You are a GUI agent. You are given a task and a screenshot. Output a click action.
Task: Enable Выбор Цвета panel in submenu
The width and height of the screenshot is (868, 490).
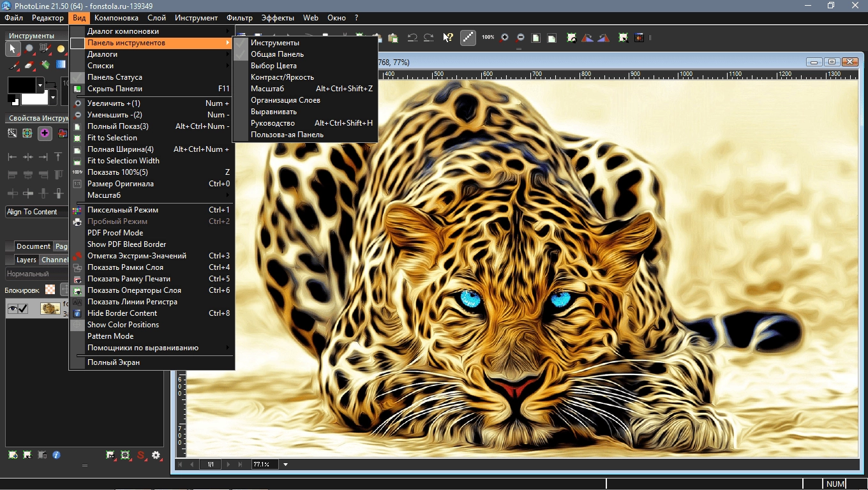pos(305,66)
